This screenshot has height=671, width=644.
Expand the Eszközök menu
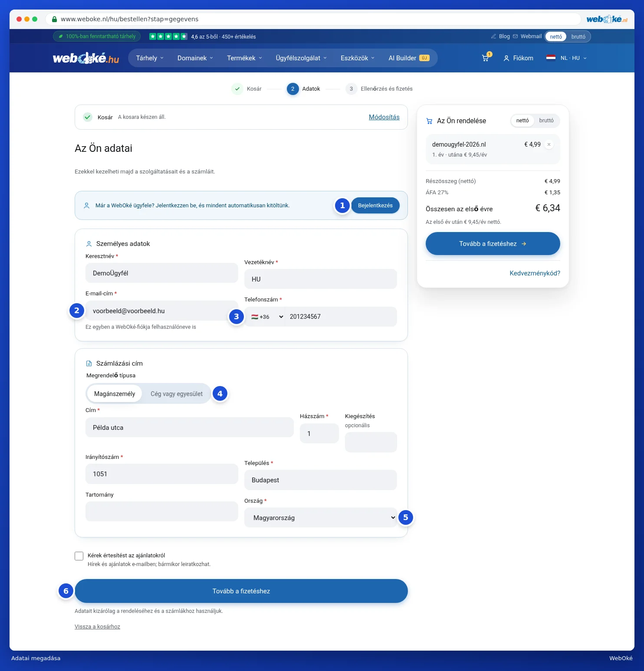[358, 58]
